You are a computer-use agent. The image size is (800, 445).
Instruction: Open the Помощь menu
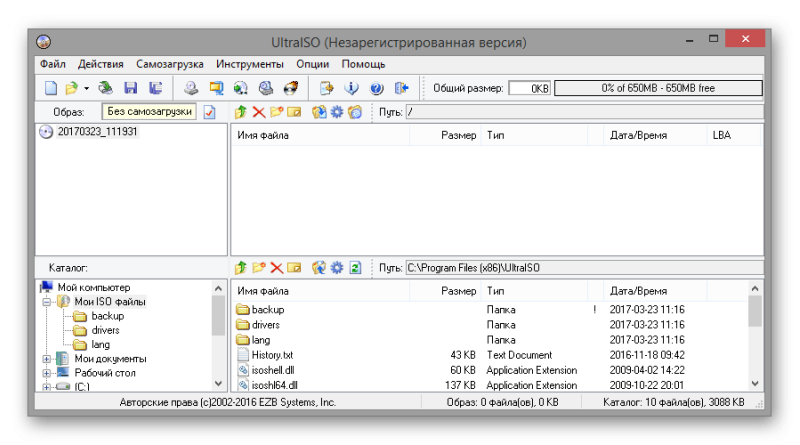point(363,64)
